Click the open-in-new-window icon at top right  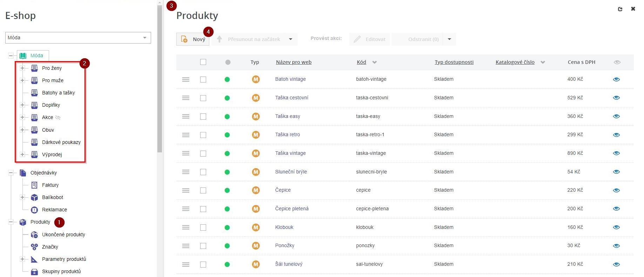(620, 9)
